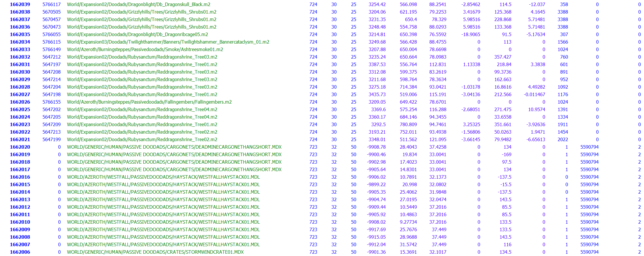The image size is (644, 256).
Task: Click ID 1662031
Action: 20,64
